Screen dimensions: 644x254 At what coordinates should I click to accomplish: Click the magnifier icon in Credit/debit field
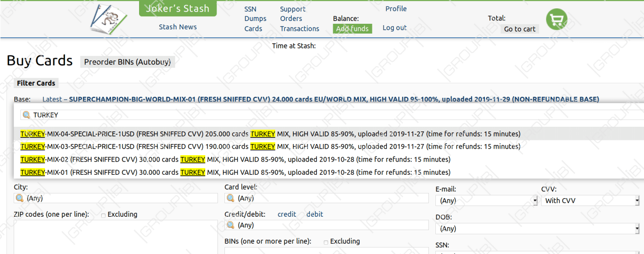tap(230, 225)
